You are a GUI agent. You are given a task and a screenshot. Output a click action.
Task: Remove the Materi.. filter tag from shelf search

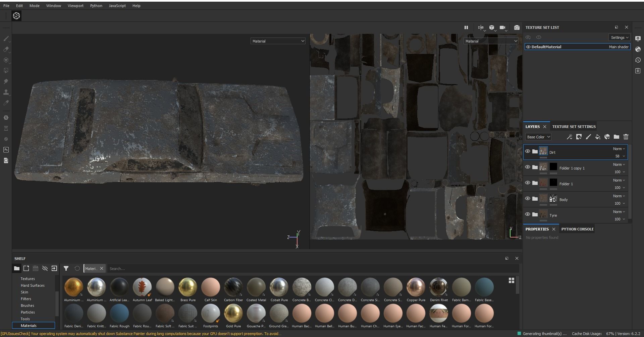tap(102, 268)
